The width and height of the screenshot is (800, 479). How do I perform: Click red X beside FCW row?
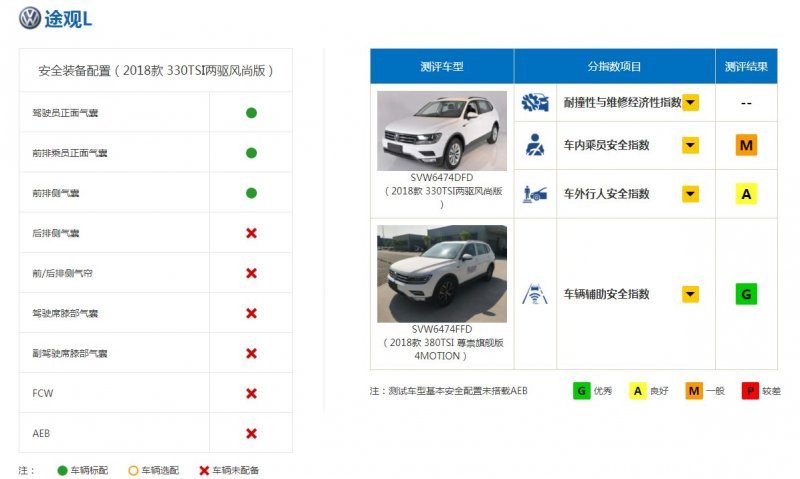pos(251,393)
